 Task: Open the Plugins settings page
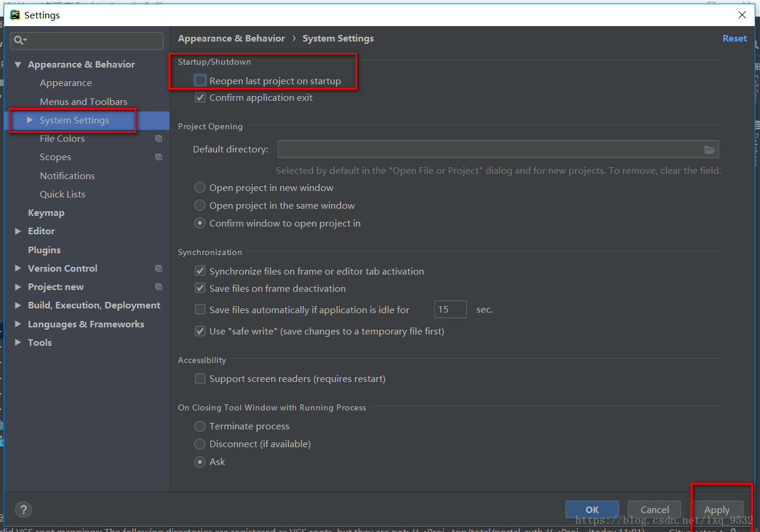(44, 250)
